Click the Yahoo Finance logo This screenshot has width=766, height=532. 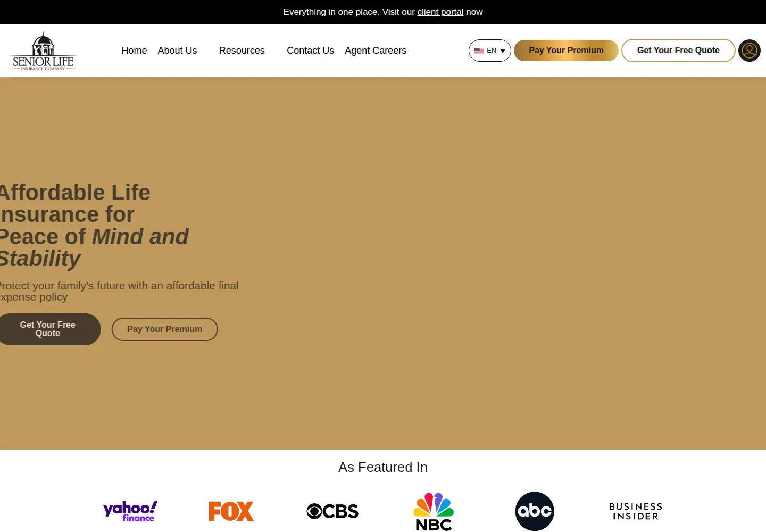[x=130, y=511]
